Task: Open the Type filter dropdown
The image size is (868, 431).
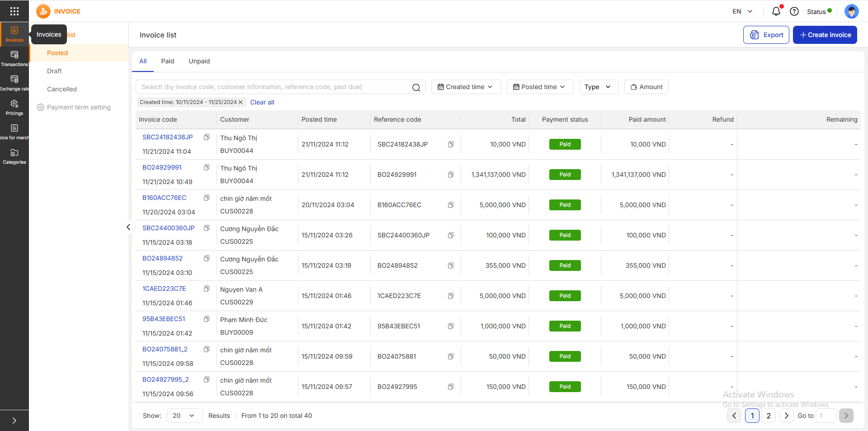Action: click(598, 87)
